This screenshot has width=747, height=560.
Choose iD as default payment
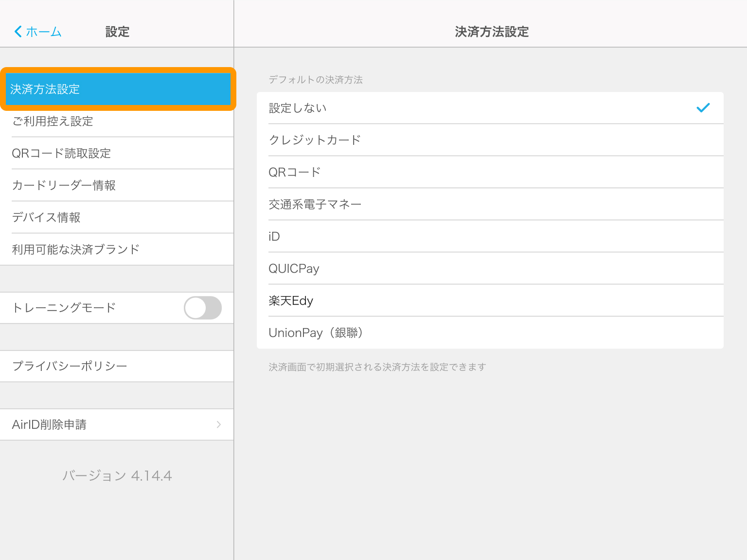pyautogui.click(x=490, y=236)
